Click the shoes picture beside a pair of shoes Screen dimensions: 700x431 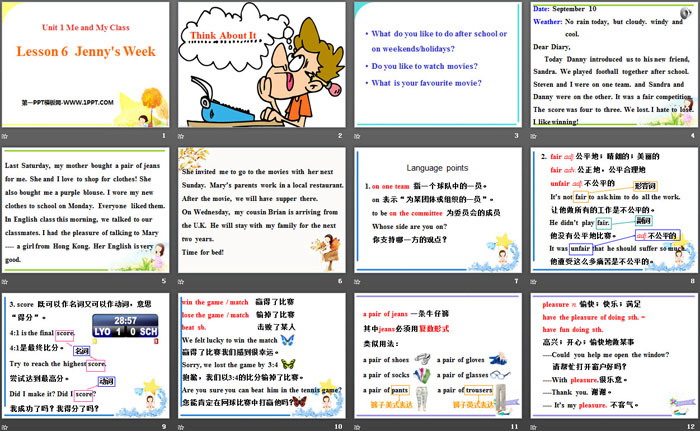coord(423,358)
